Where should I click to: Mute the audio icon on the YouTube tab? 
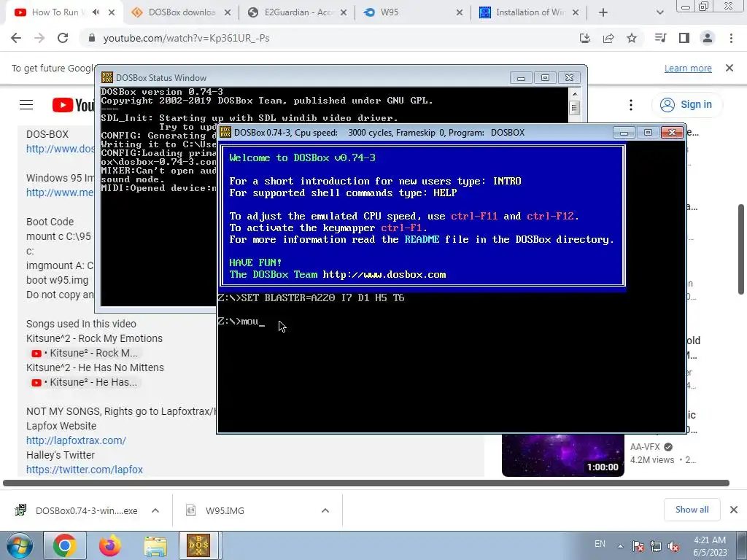(96, 12)
